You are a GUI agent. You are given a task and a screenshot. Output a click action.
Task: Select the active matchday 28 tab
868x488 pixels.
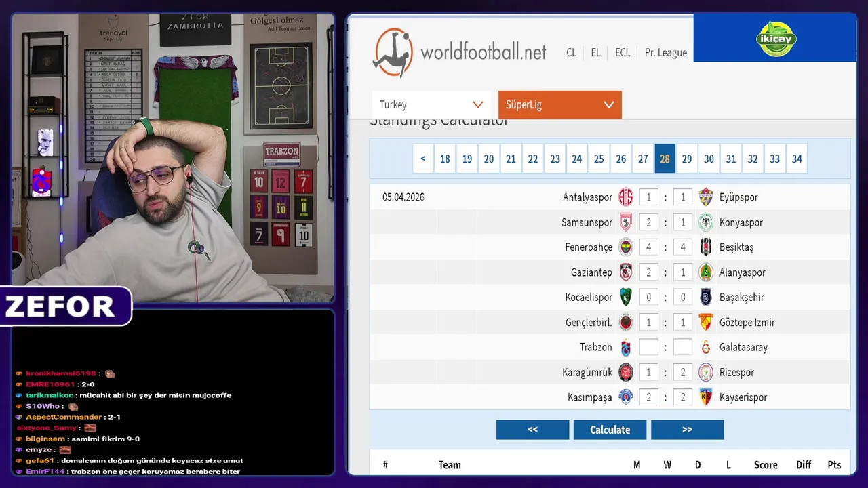click(x=665, y=159)
